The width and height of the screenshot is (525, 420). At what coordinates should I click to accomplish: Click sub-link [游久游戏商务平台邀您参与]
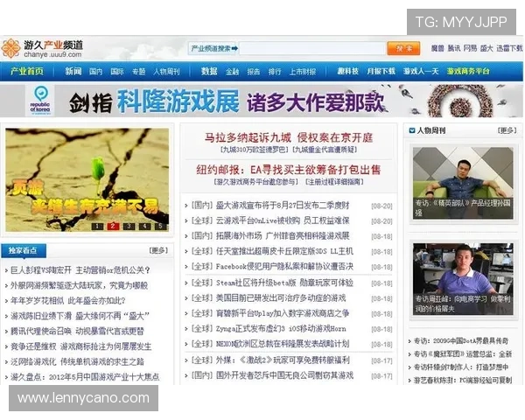pos(255,182)
